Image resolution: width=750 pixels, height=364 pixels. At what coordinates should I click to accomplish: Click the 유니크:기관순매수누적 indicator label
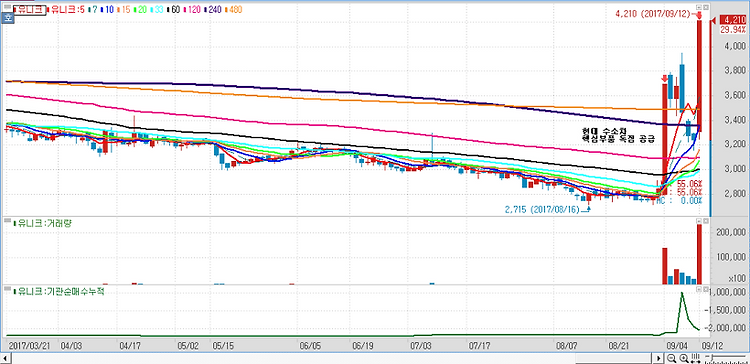click(x=60, y=291)
